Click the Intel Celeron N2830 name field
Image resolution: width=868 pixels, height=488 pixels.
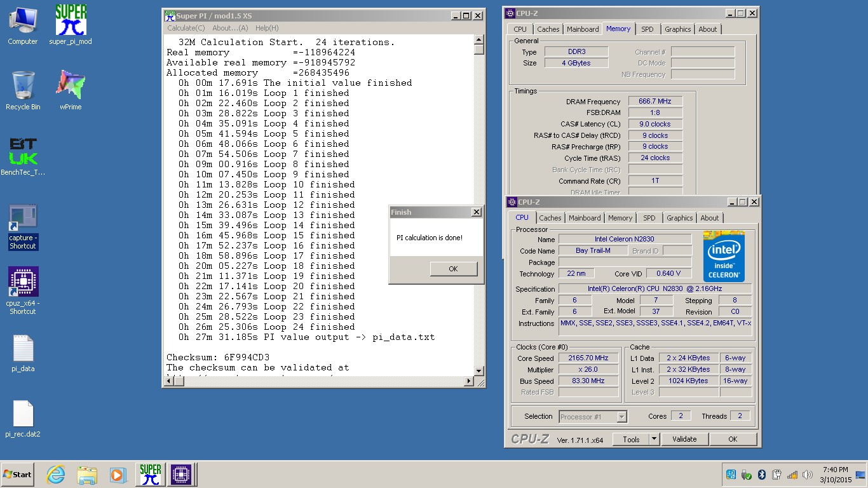coord(625,240)
